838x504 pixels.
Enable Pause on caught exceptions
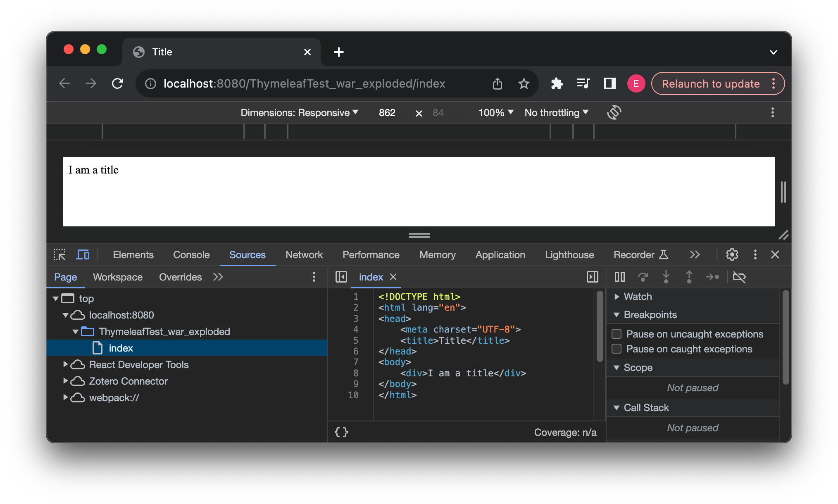click(x=617, y=349)
